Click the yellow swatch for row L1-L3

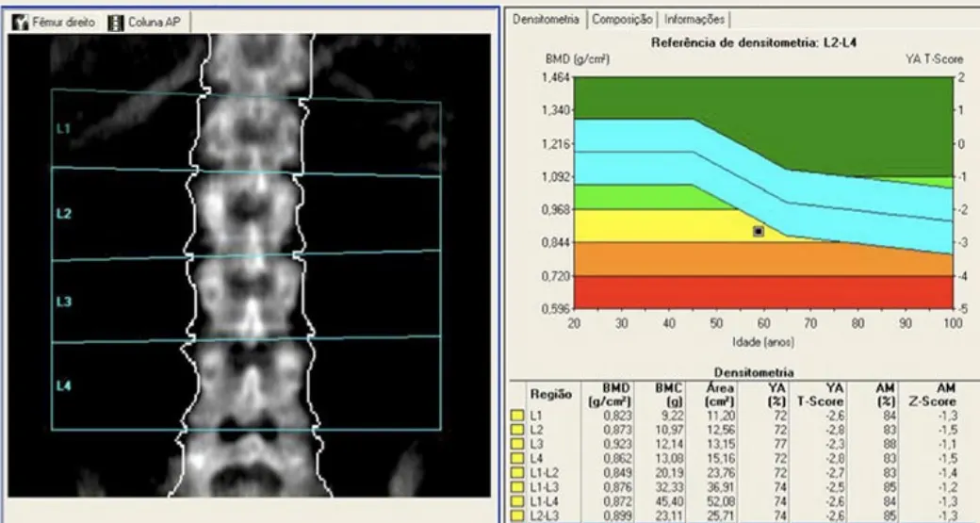(x=517, y=487)
